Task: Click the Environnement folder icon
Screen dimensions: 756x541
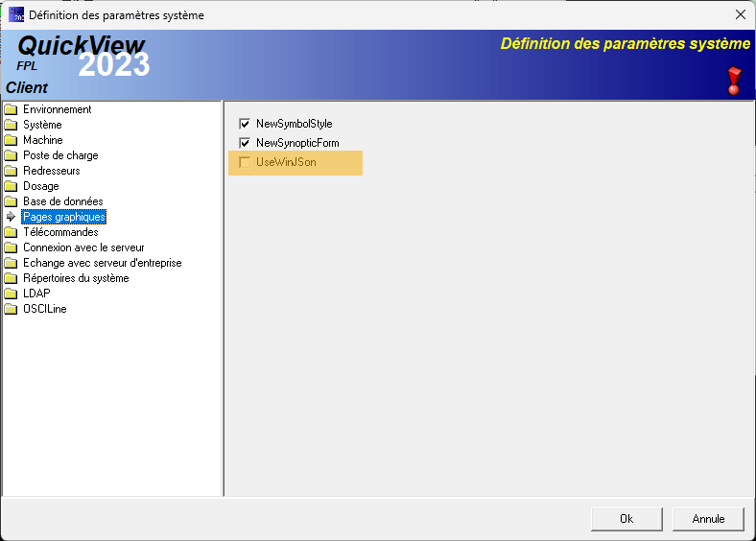Action: click(11, 109)
